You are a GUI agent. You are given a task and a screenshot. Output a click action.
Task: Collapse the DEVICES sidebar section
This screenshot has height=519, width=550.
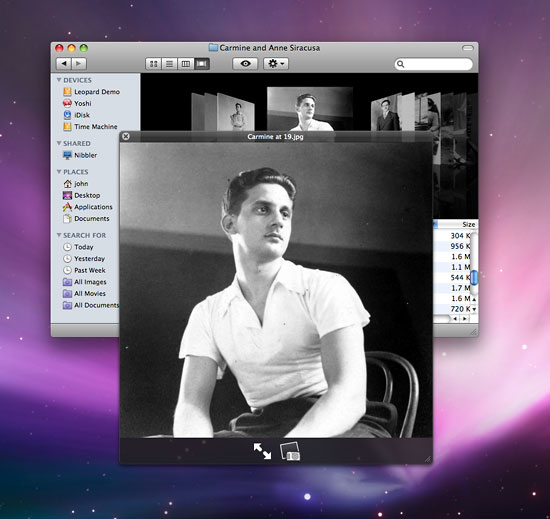point(59,80)
